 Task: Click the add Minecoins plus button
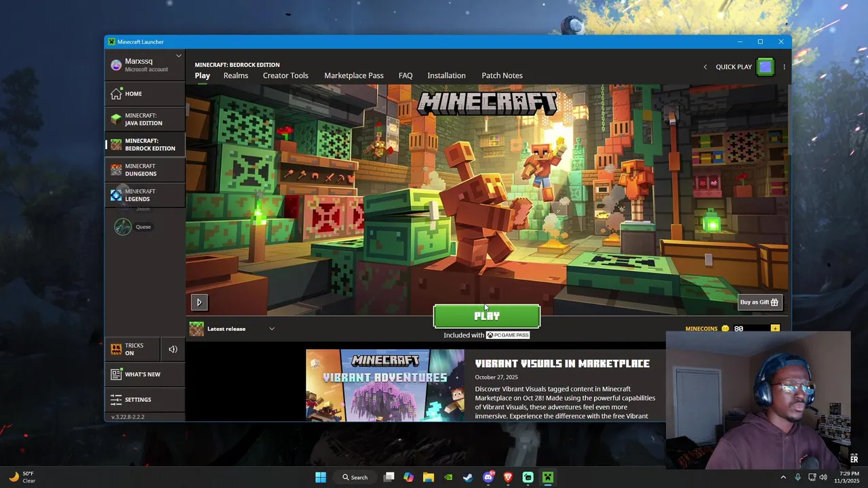[x=775, y=329]
